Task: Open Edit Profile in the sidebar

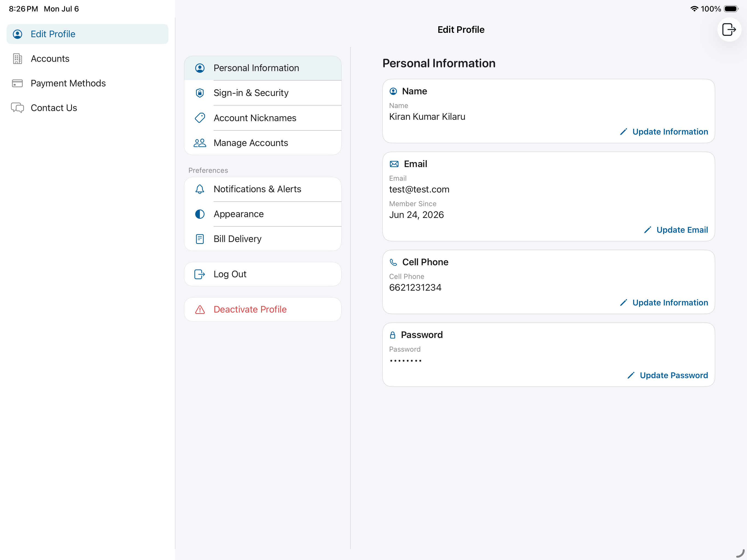Action: tap(87, 34)
